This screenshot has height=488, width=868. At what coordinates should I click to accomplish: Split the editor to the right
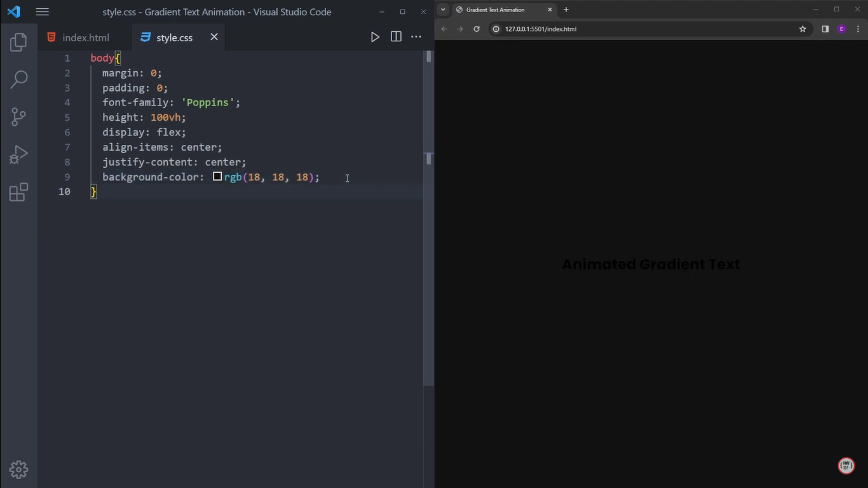[396, 37]
